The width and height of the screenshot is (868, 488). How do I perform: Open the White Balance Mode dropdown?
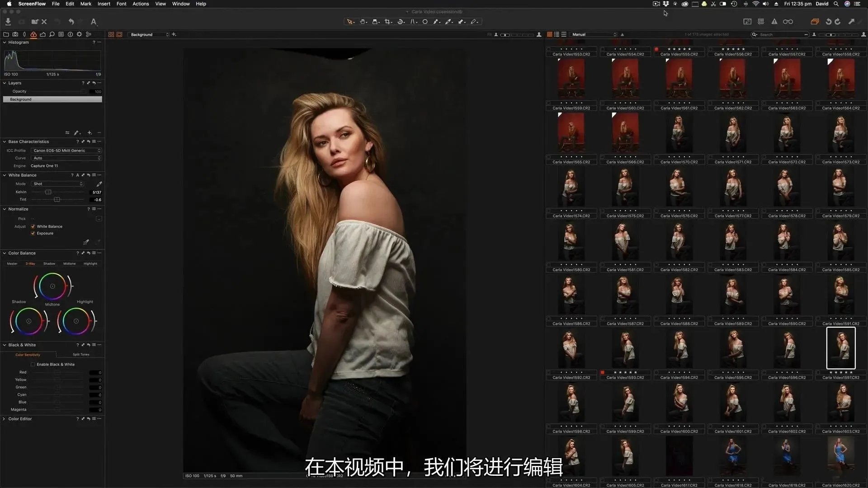pos(57,184)
